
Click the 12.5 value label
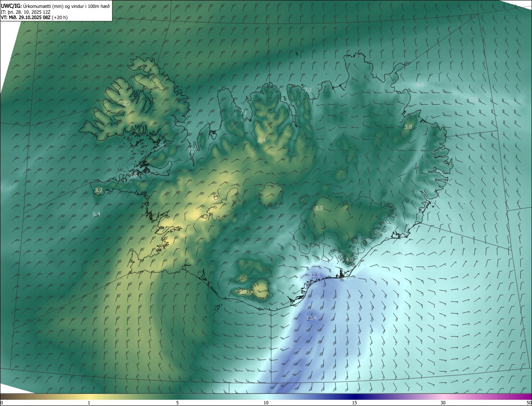coord(315,275)
